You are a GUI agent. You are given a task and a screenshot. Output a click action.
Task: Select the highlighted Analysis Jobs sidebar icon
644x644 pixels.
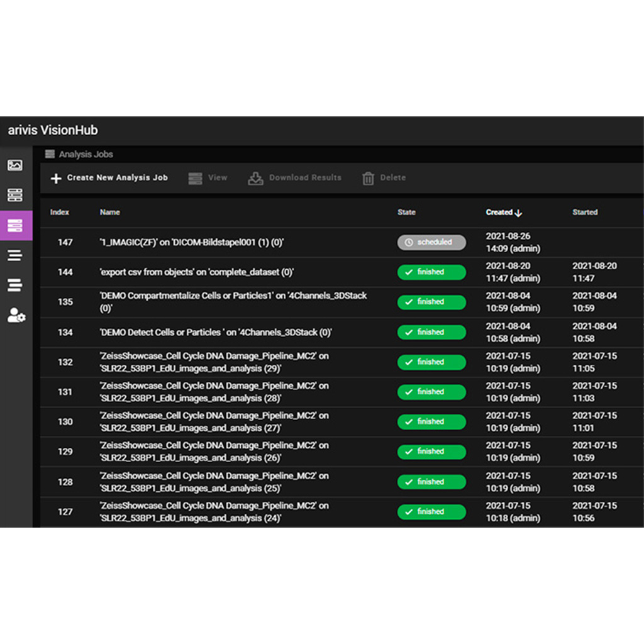point(16,226)
